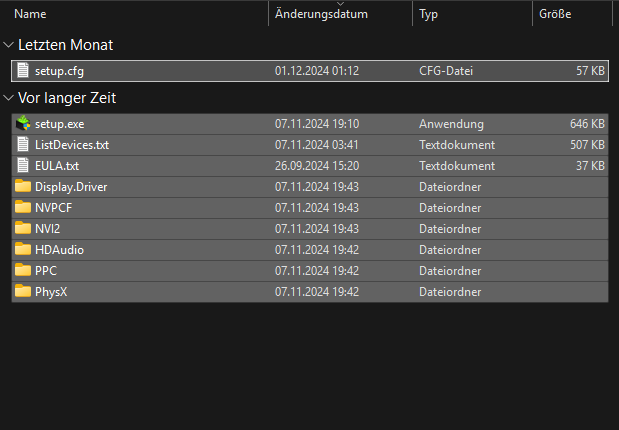Click the PhysX folder icon
Screen dimensions: 619x430
pyautogui.click(x=24, y=292)
